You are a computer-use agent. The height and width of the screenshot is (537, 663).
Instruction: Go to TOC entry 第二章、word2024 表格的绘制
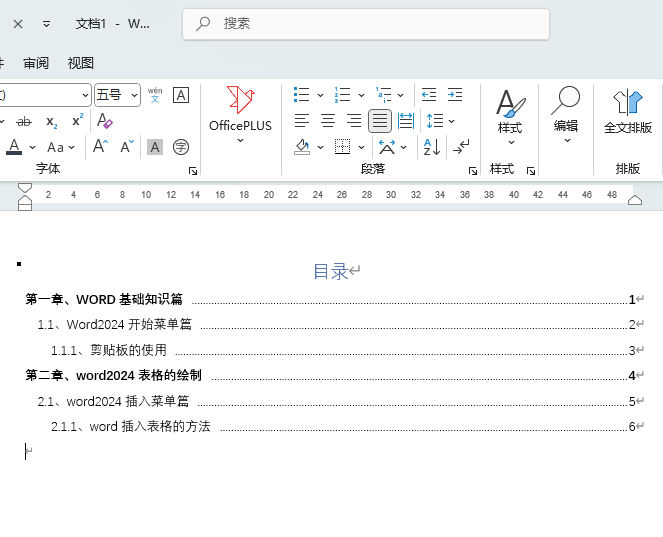click(x=334, y=375)
